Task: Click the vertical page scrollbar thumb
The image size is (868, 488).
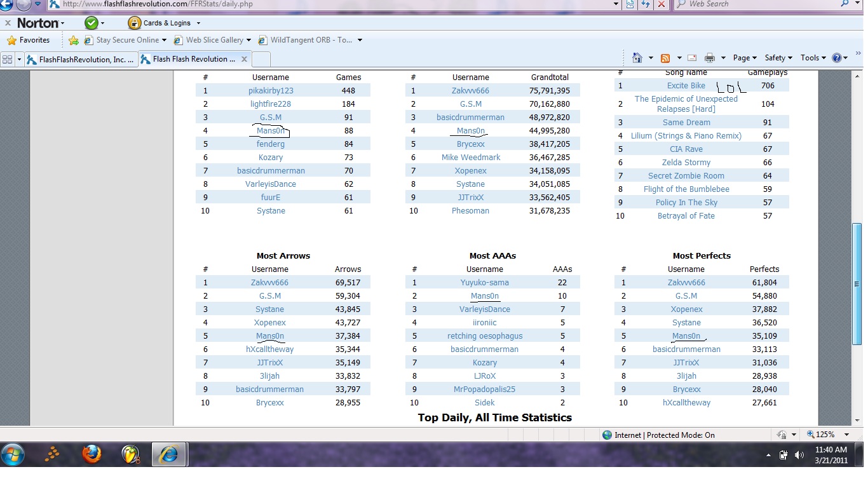Action: tap(857, 283)
